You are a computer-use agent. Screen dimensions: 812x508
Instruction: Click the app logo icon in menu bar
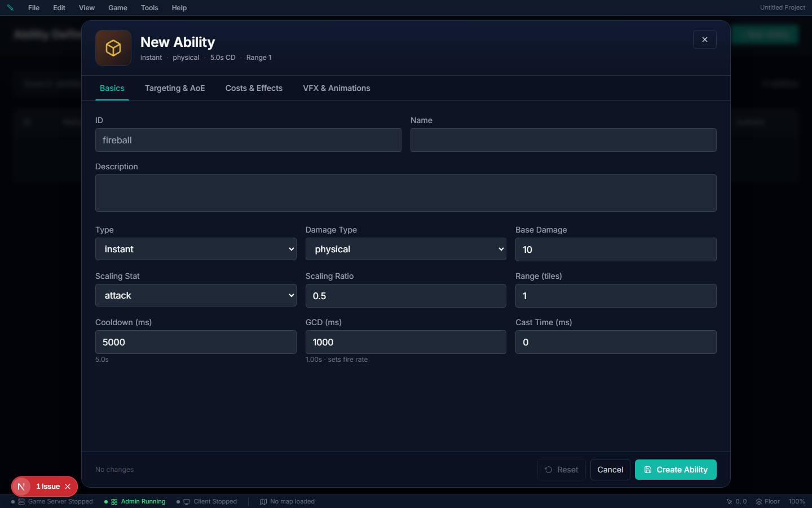click(10, 8)
